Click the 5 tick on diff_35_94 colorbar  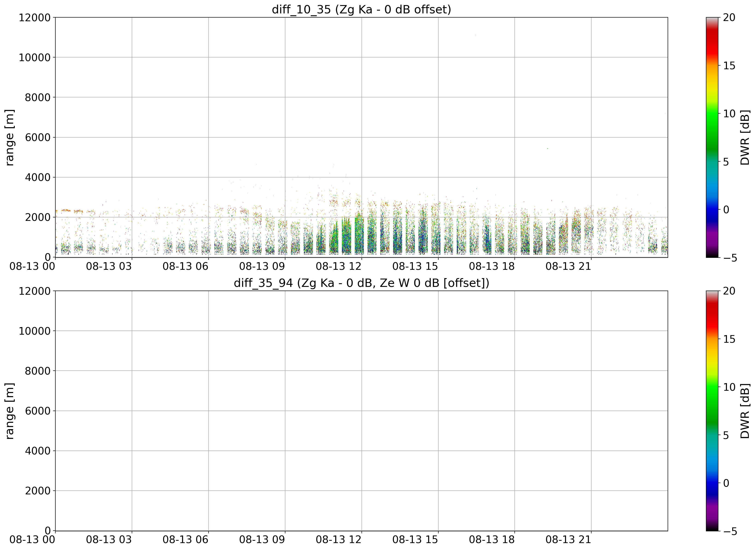pyautogui.click(x=726, y=435)
